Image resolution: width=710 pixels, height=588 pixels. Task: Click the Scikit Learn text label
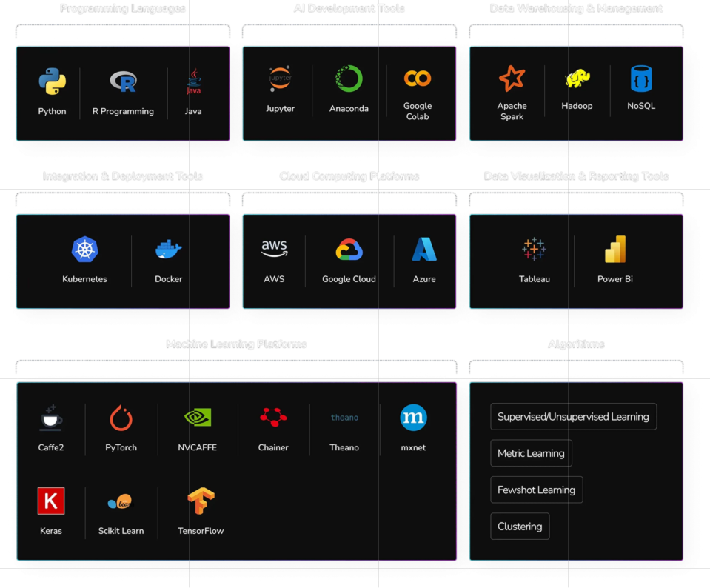(x=121, y=530)
